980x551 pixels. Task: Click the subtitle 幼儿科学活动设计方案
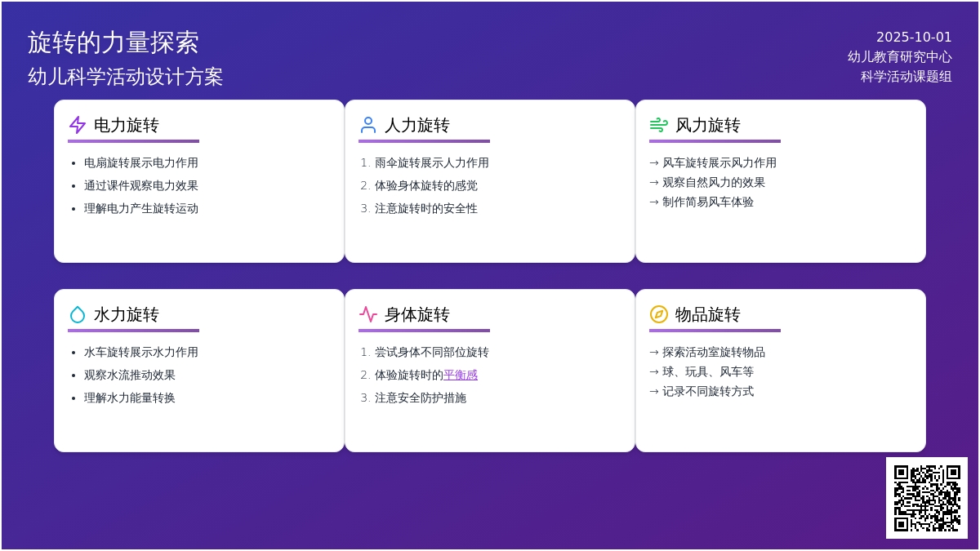126,77
